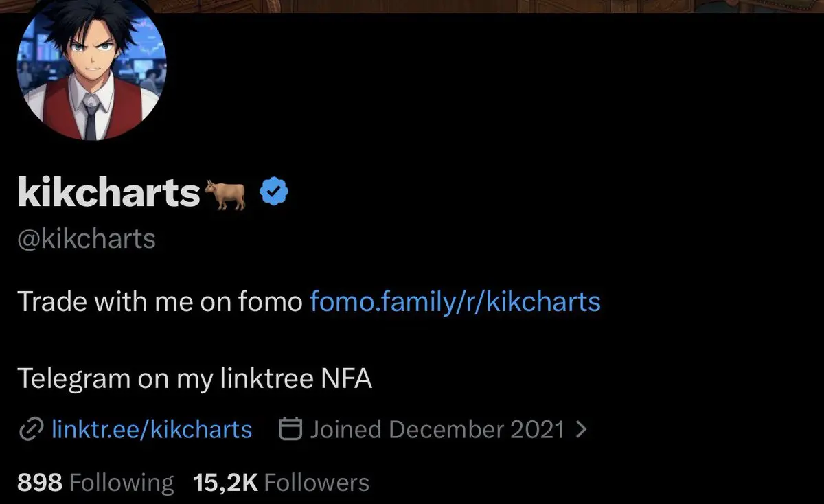Viewport: 824px width, 504px height.
Task: Expand join date details with the chevron arrow
Action: tap(581, 430)
